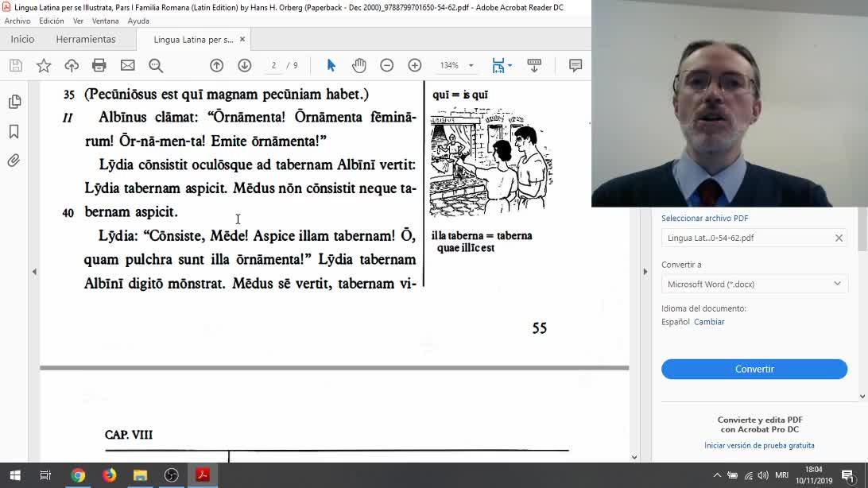The height and width of the screenshot is (488, 868).
Task: Launch Firefox from taskbar
Action: [109, 475]
